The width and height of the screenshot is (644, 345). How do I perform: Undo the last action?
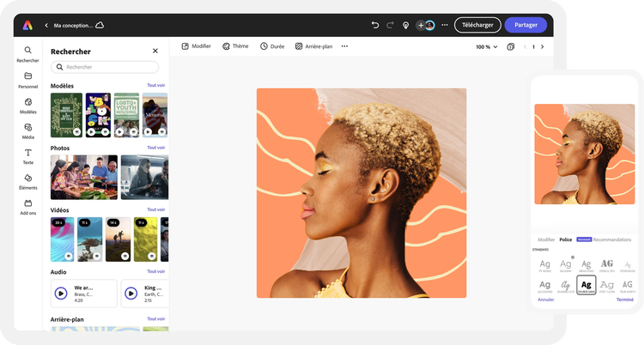pyautogui.click(x=375, y=25)
